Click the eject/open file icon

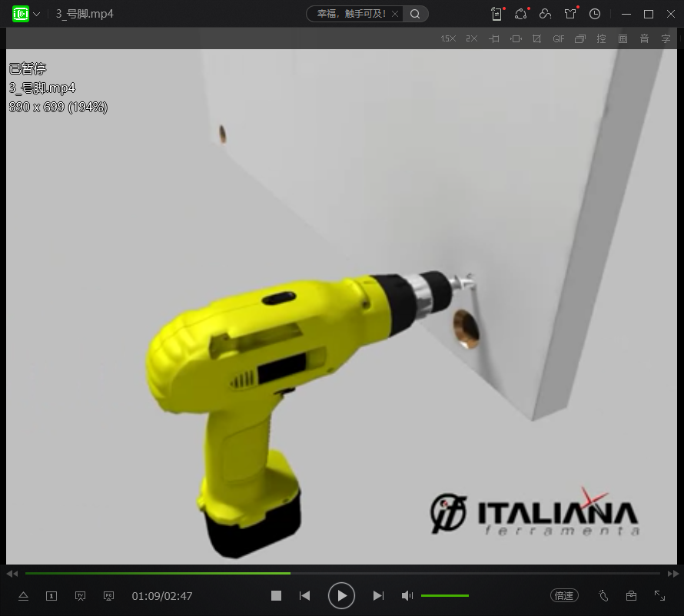(x=24, y=596)
